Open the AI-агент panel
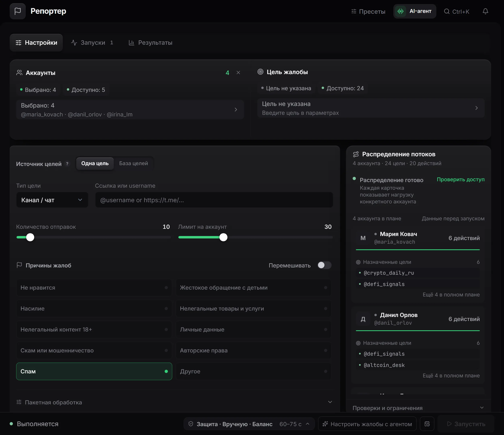Viewport: 504px width, 435px height. 414,11
